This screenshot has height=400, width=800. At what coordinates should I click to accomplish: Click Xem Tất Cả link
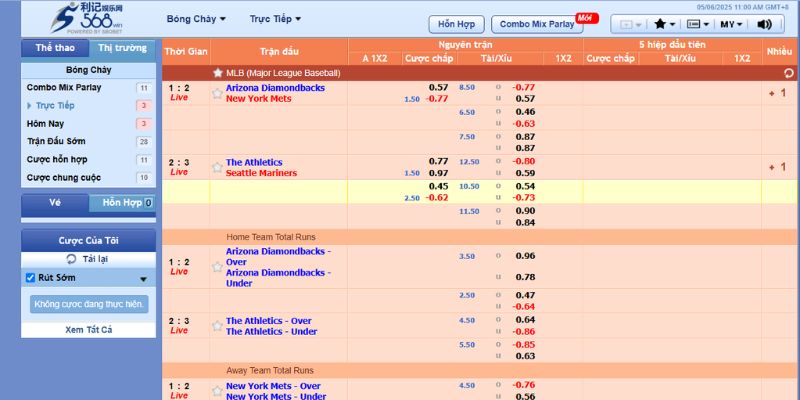(x=89, y=330)
